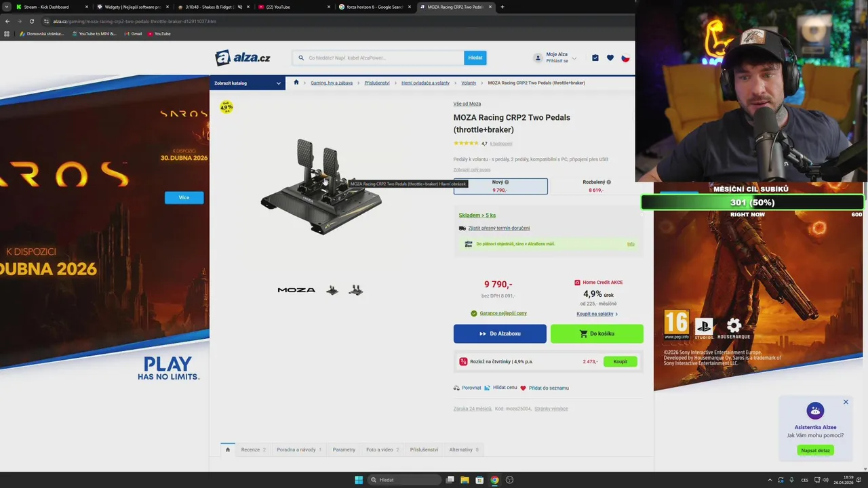
Task: Open Garance nejlepší ceny link
Action: pos(503,313)
